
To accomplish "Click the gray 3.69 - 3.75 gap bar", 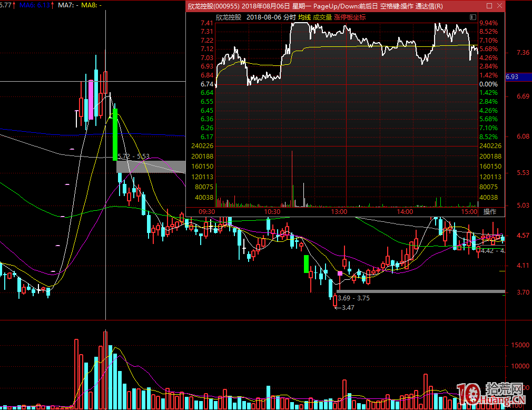I will 420,291.
